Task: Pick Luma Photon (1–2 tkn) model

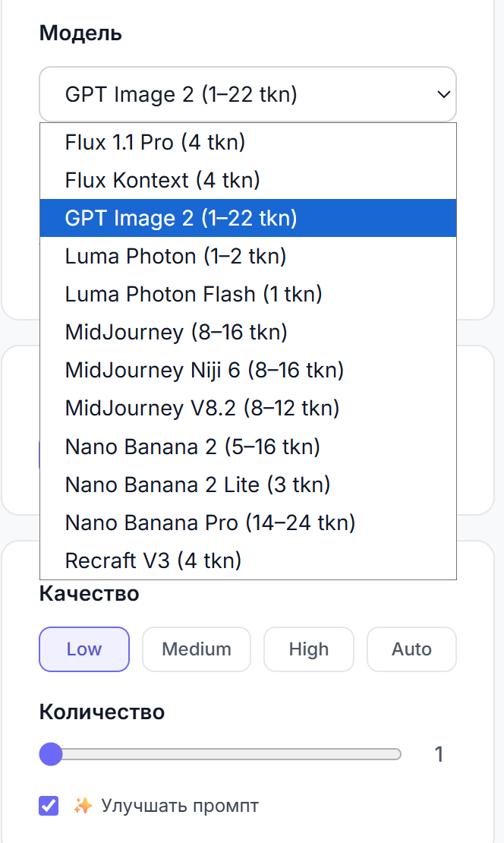Action: point(248,256)
